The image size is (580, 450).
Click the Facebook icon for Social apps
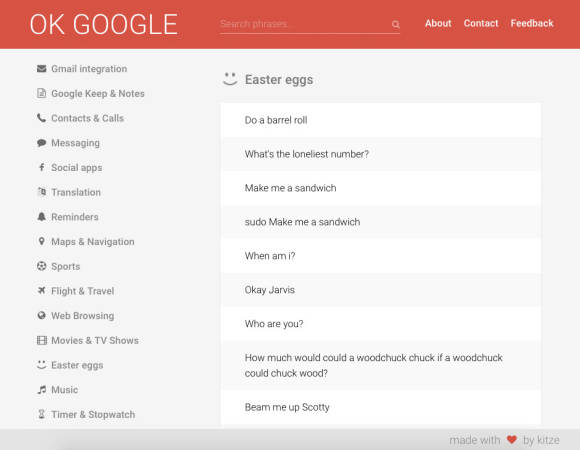[42, 167]
